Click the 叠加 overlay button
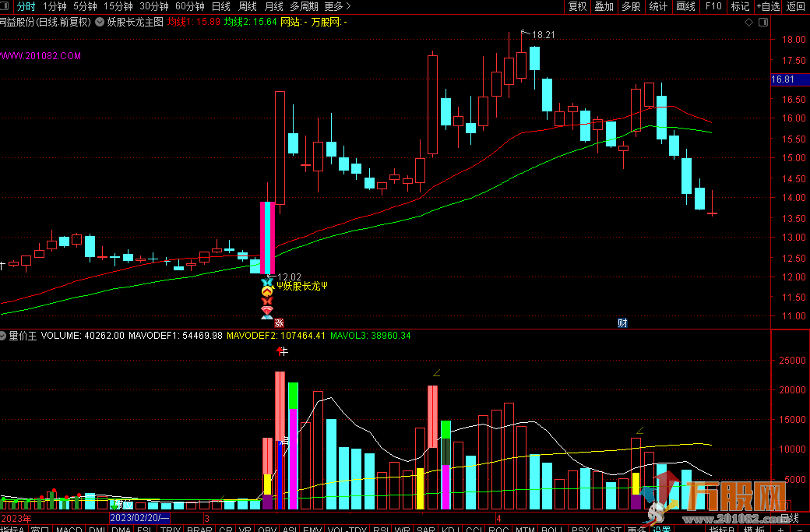The height and width of the screenshot is (532, 810). click(604, 6)
